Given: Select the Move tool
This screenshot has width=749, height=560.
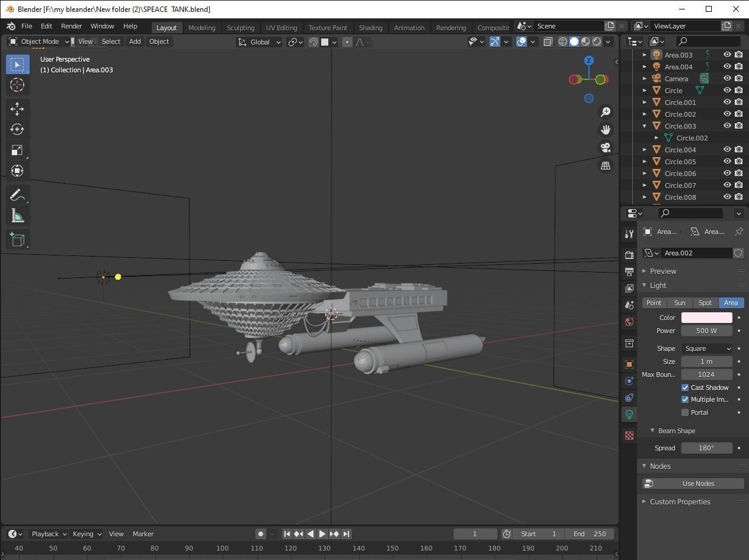Looking at the screenshot, I should 17,109.
